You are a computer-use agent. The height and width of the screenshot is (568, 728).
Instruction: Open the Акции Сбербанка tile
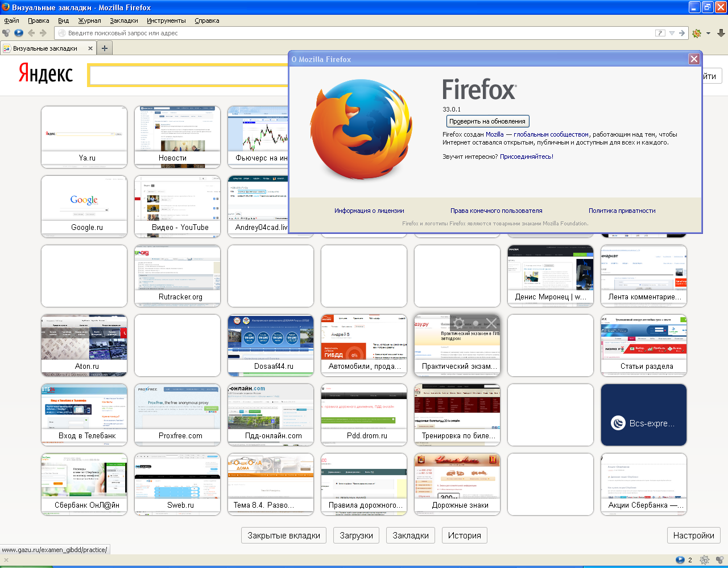(x=644, y=484)
